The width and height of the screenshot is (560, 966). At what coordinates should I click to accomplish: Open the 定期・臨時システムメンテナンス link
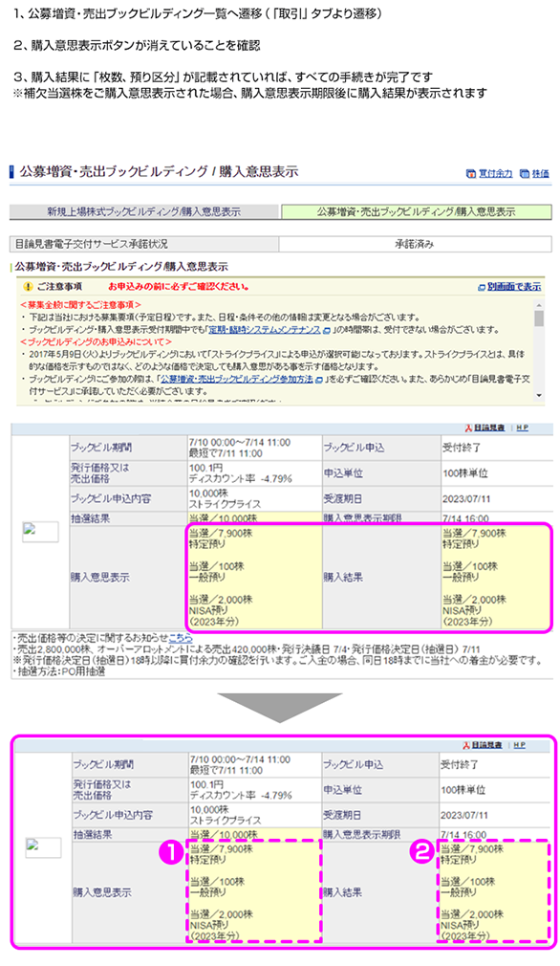[x=264, y=330]
